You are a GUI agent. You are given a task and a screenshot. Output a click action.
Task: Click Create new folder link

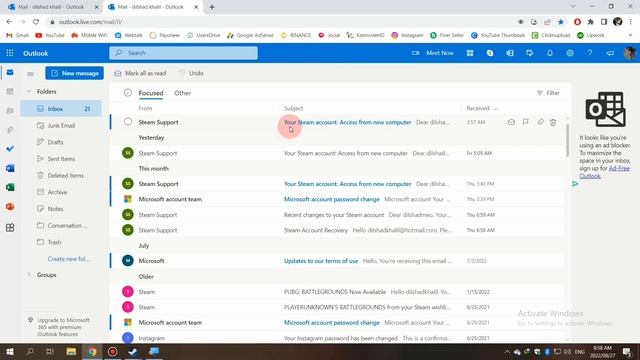point(69,259)
